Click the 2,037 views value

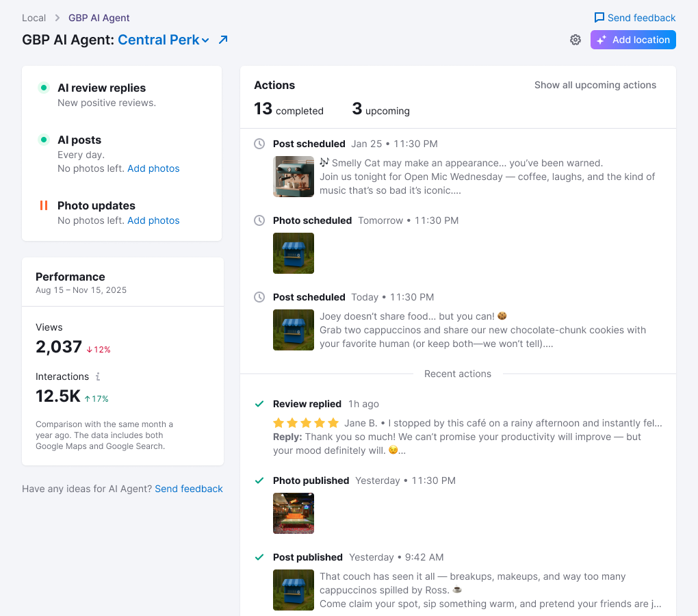tap(59, 347)
